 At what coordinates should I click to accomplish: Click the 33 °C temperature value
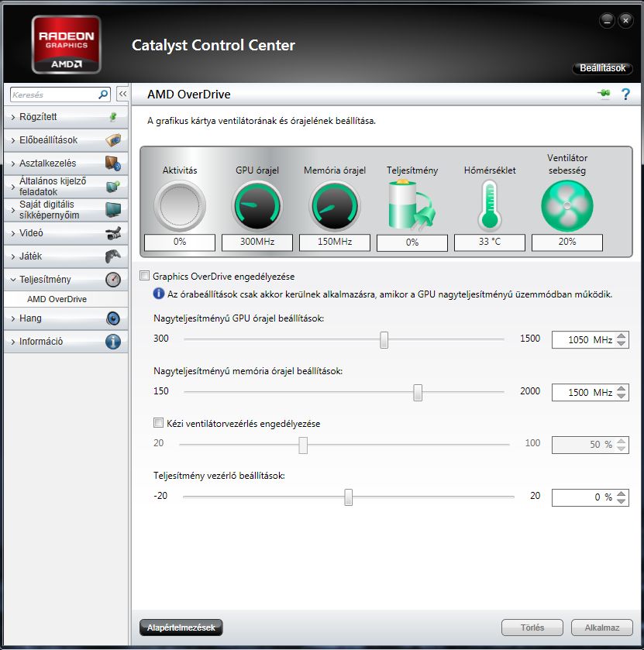(x=489, y=242)
